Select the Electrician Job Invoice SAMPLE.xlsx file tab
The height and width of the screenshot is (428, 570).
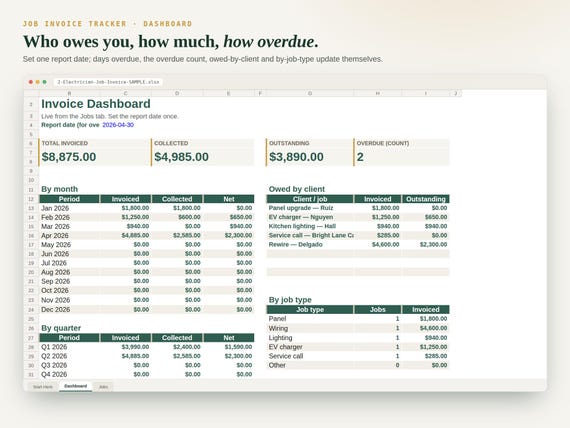tap(108, 82)
